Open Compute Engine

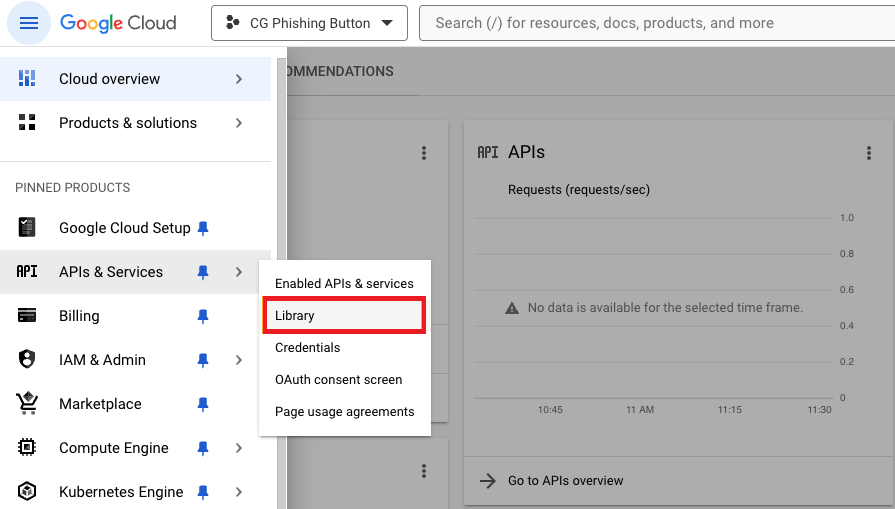(135, 447)
